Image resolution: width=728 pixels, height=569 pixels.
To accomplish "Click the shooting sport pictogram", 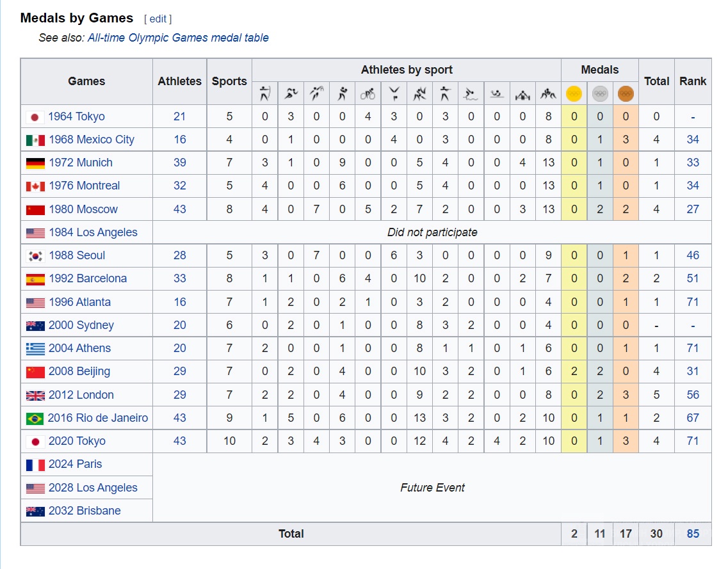I will point(445,93).
